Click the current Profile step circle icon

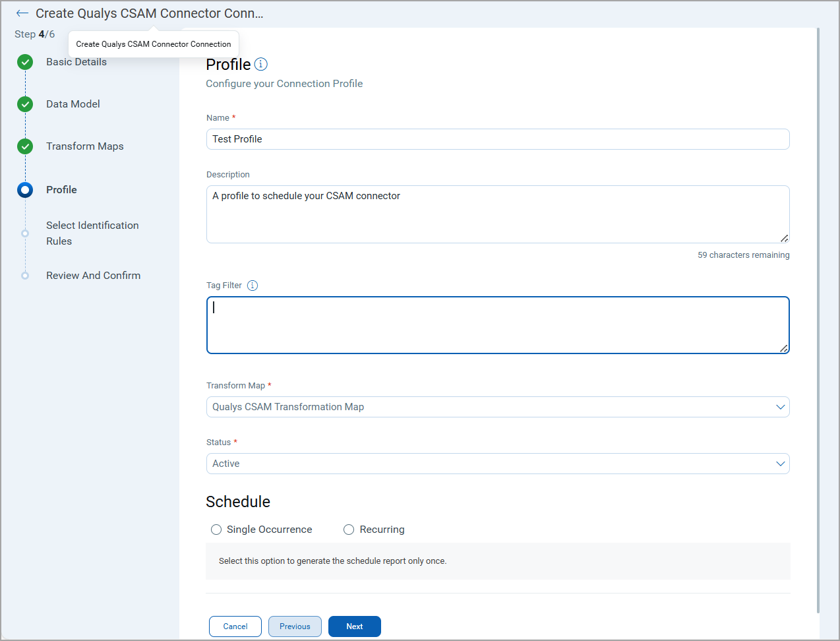pos(25,190)
